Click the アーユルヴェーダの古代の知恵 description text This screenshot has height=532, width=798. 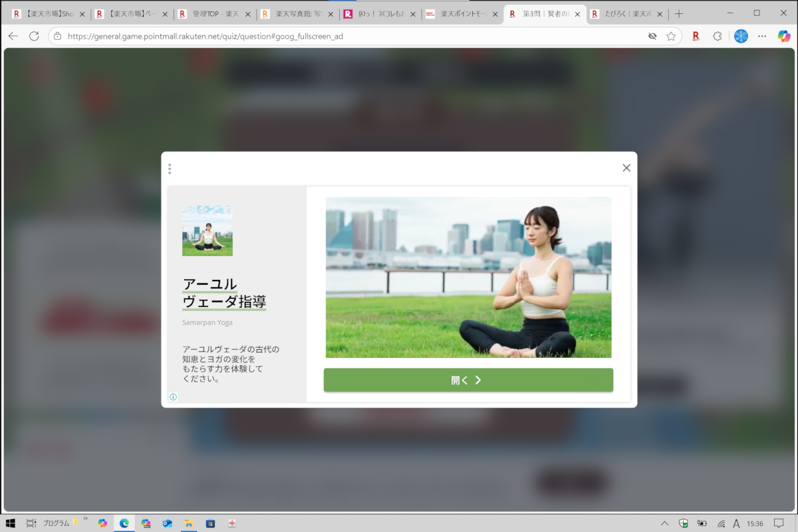point(231,364)
